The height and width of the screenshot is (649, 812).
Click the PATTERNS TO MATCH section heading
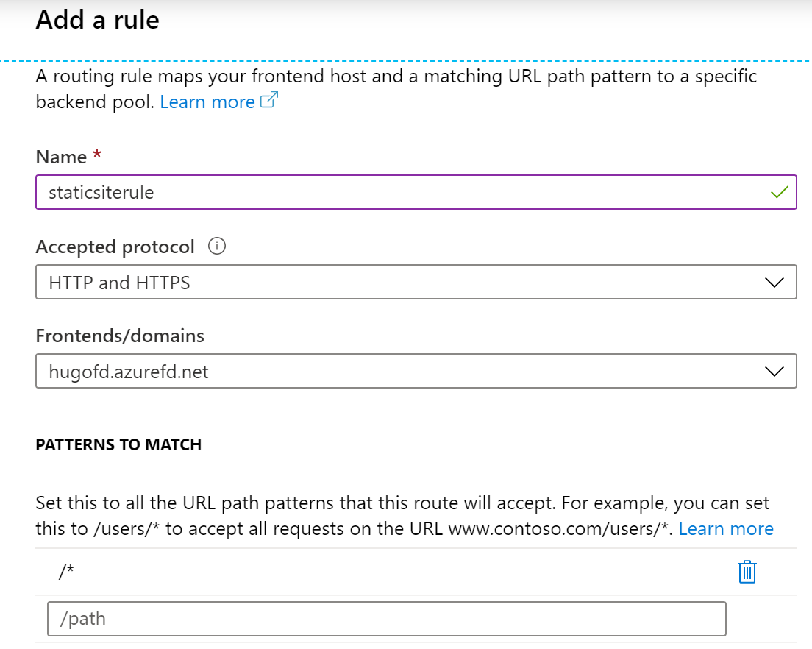click(x=118, y=444)
